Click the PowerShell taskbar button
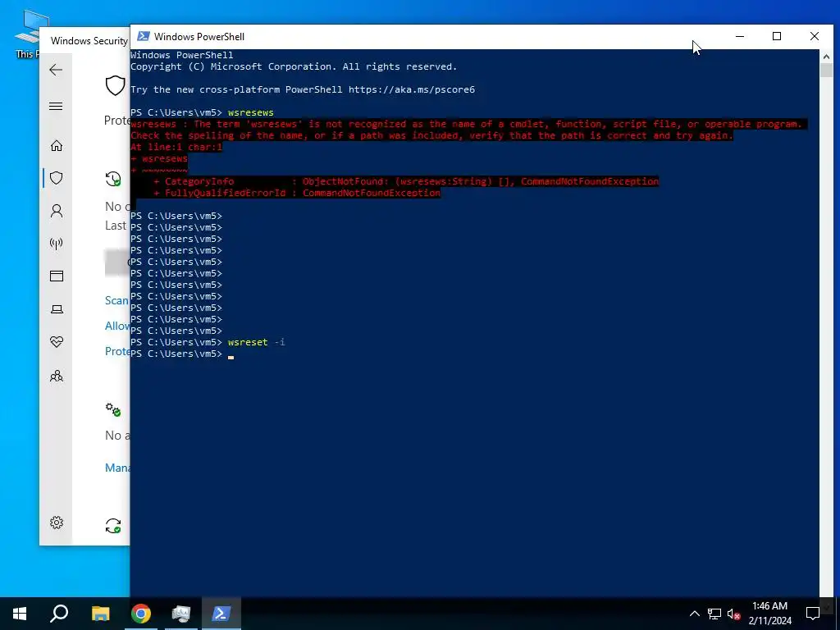 click(221, 614)
